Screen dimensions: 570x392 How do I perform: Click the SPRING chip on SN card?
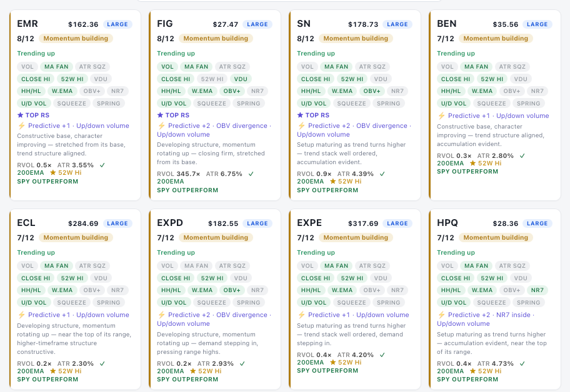pyautogui.click(x=389, y=104)
